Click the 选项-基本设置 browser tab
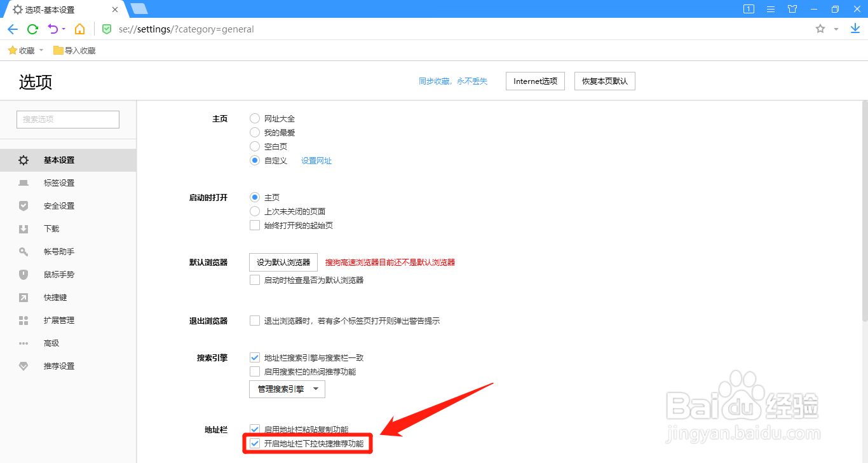Viewport: 868px width, 463px height. [x=51, y=9]
